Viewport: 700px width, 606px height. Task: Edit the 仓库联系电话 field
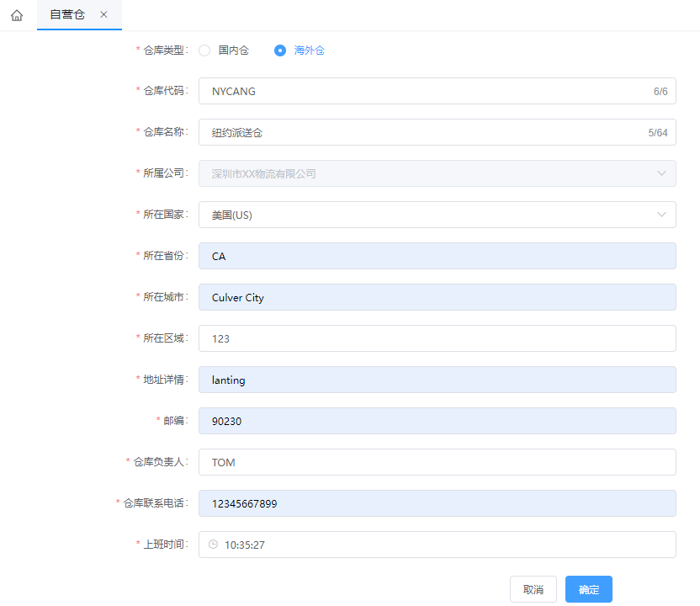437,503
